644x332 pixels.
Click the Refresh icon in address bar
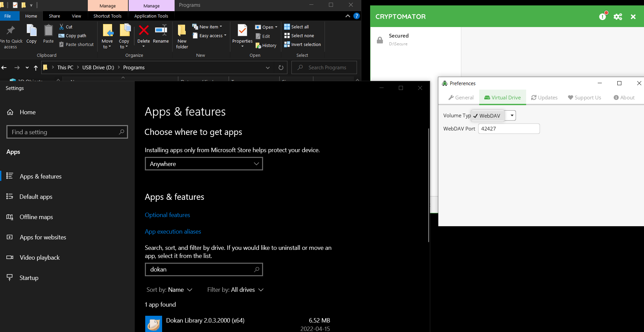(281, 68)
